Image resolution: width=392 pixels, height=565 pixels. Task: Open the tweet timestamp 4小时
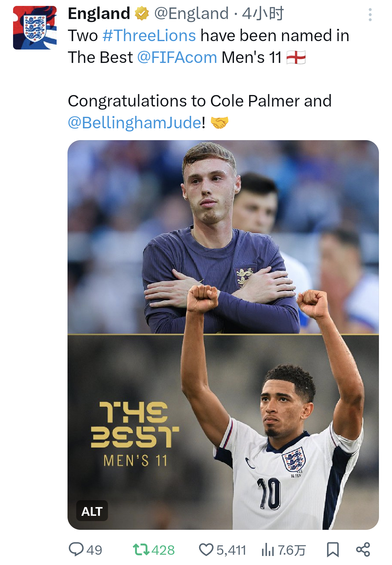[x=263, y=14]
